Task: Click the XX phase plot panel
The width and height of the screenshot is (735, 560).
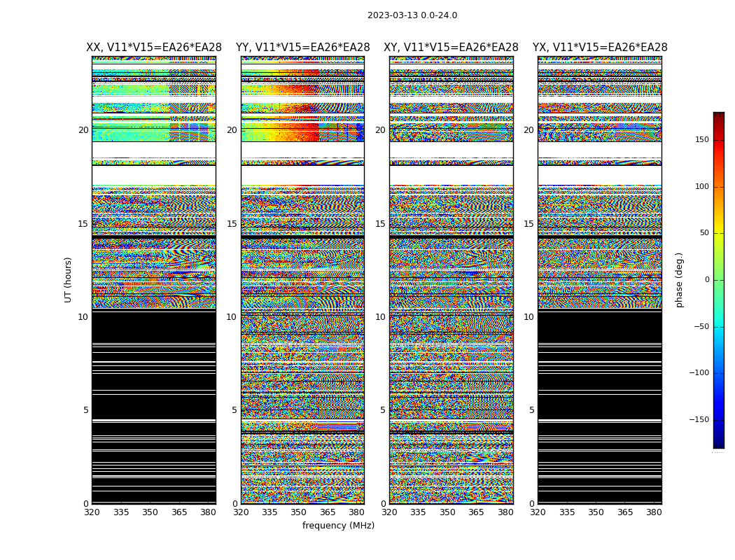Action: (x=154, y=280)
